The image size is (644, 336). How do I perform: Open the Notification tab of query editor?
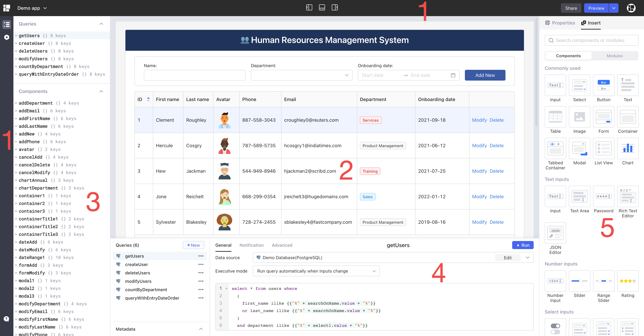pos(251,245)
